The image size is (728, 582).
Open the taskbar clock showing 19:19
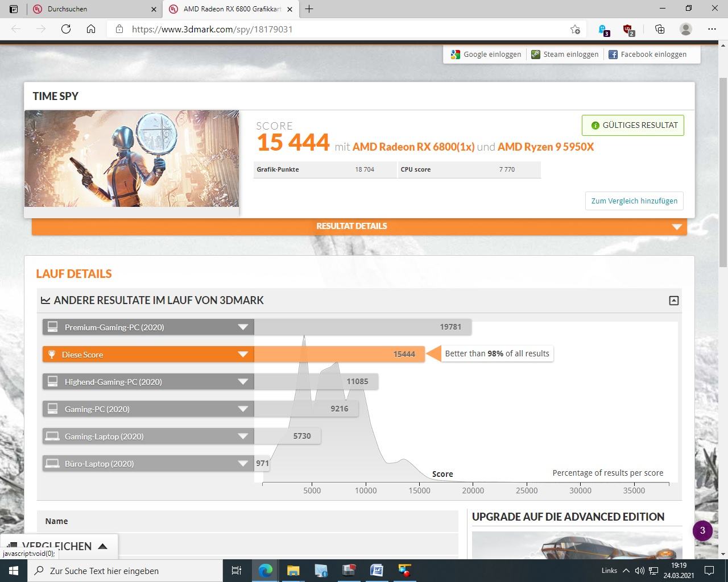(x=679, y=571)
